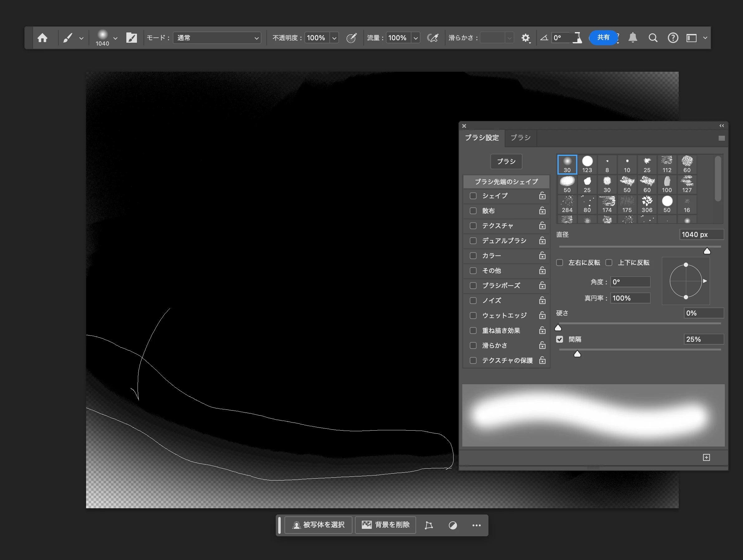Click the 背景を削除 button
Screen dimensions: 743x560
(385, 525)
